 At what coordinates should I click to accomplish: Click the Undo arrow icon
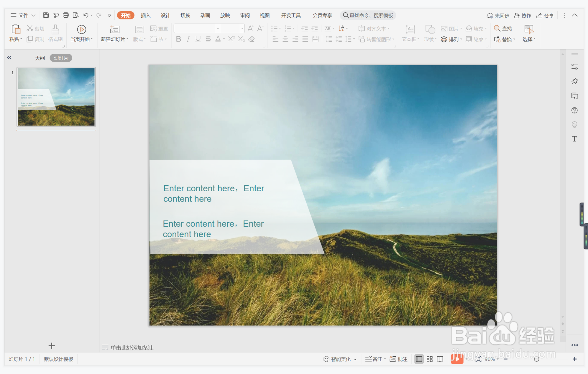pyautogui.click(x=86, y=15)
